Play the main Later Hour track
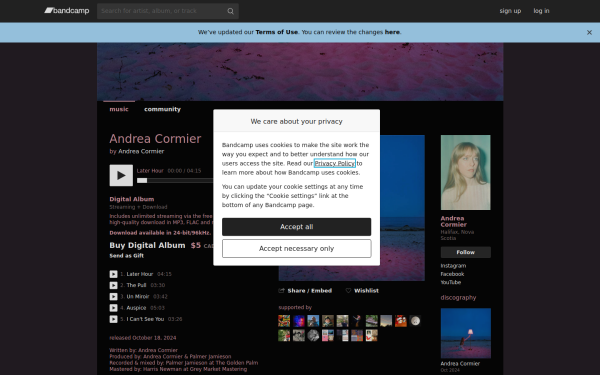This screenshot has height=375, width=600. pyautogui.click(x=121, y=175)
